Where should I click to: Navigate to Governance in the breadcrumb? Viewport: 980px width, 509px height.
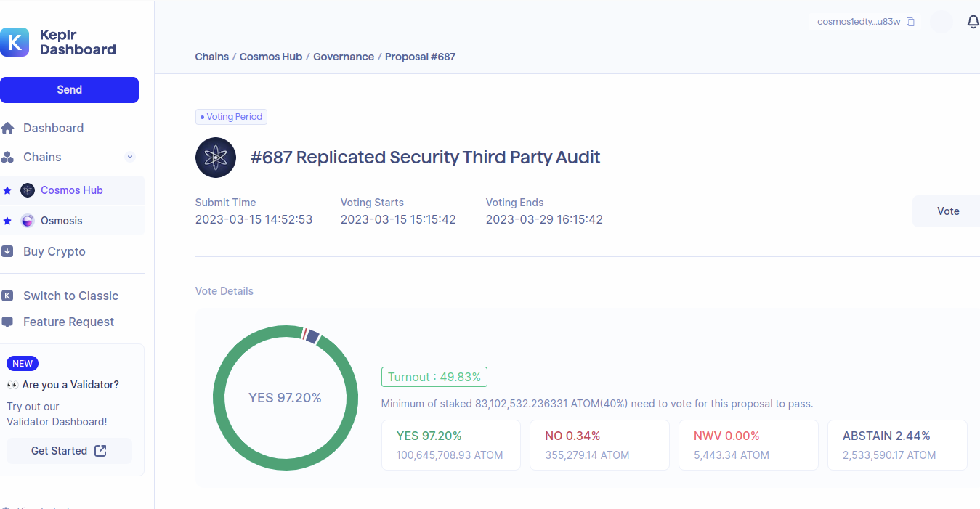pos(344,57)
